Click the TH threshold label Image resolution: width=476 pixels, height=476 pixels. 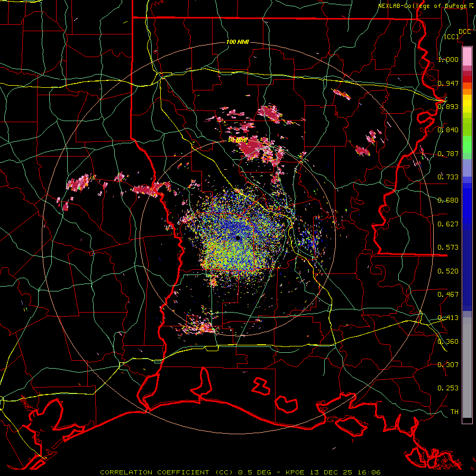pos(454,411)
